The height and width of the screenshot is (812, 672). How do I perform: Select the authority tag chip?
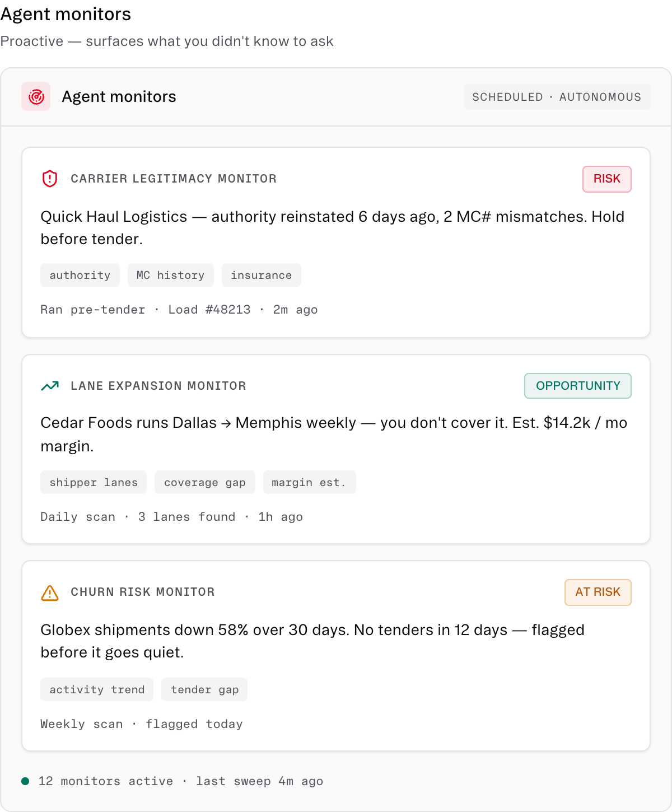(80, 275)
